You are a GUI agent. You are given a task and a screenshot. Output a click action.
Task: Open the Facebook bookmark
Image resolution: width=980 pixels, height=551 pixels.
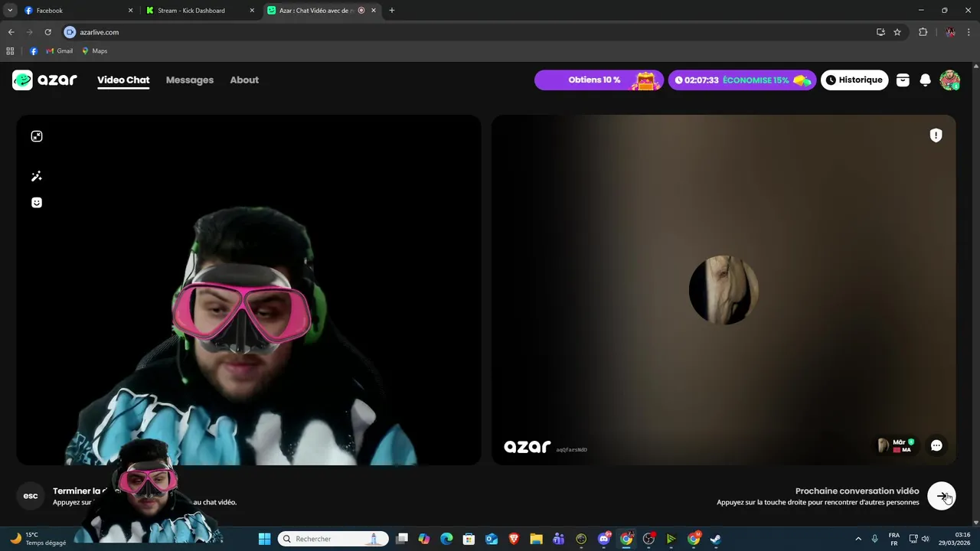tap(34, 51)
